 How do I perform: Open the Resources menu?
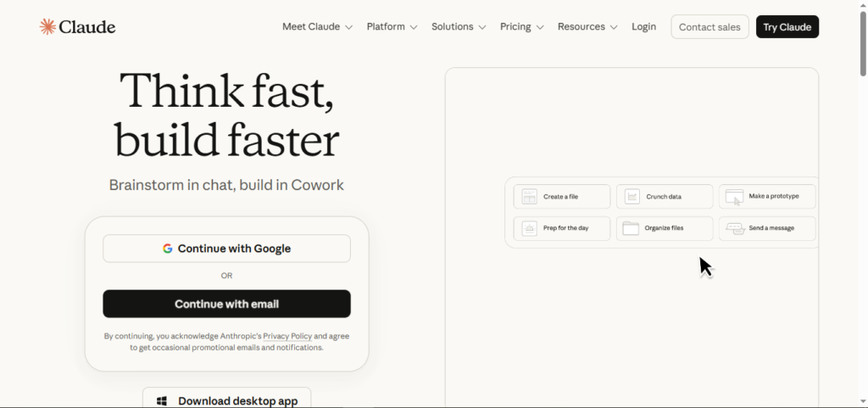[x=588, y=26]
